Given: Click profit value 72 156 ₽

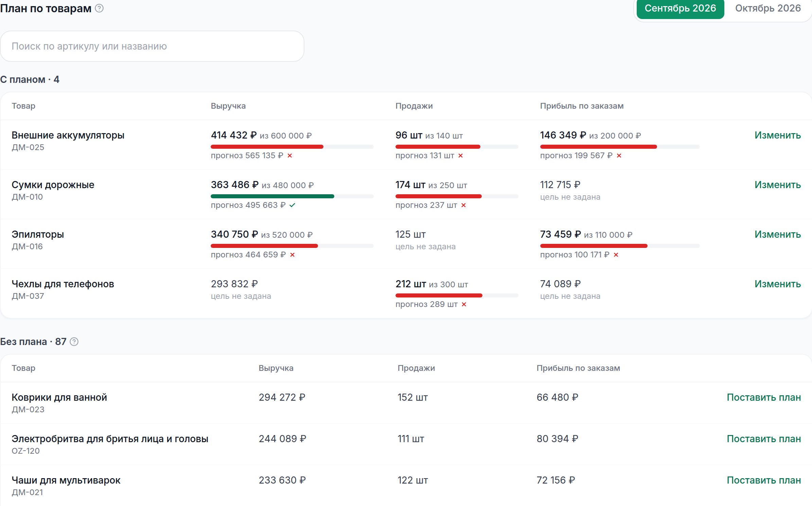Looking at the screenshot, I should pyautogui.click(x=556, y=480).
